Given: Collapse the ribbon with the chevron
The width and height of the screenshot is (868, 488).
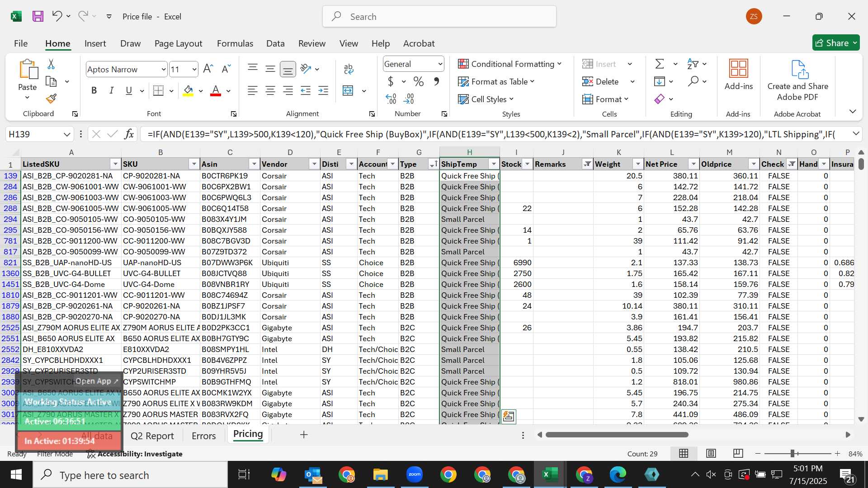Looking at the screenshot, I should 853,112.
